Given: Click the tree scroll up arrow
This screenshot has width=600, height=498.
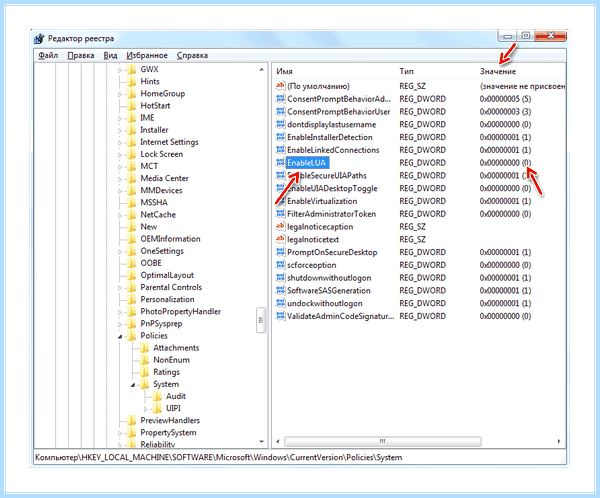Looking at the screenshot, I should coord(261,70).
